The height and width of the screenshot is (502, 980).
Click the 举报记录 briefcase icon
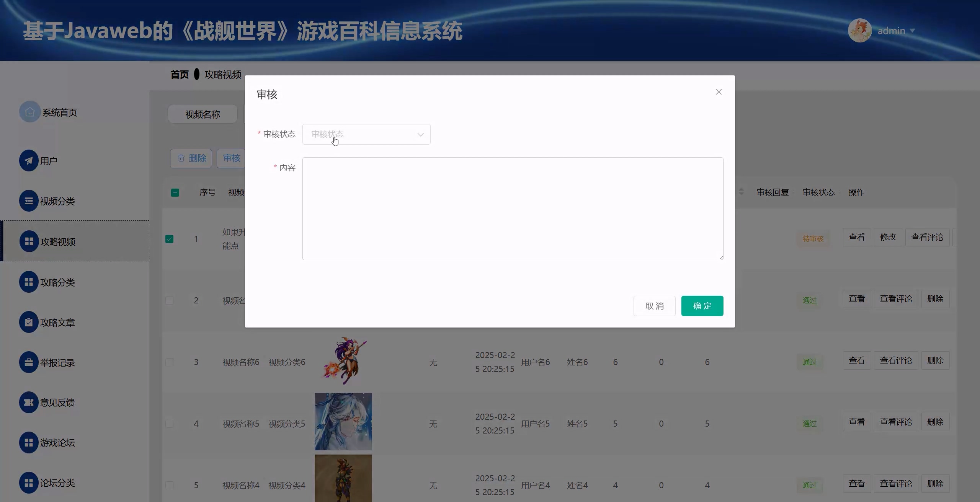(29, 362)
